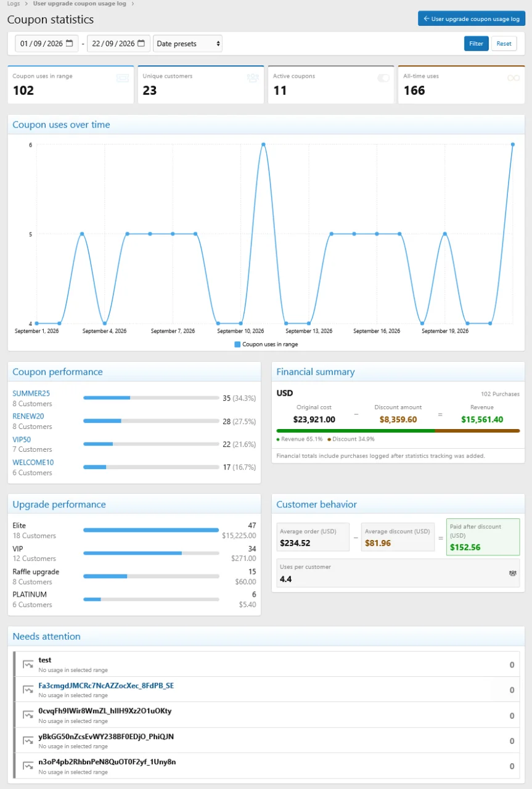Click the PLATINUM upgrade progress bar
This screenshot has height=789, width=532.
[151, 599]
